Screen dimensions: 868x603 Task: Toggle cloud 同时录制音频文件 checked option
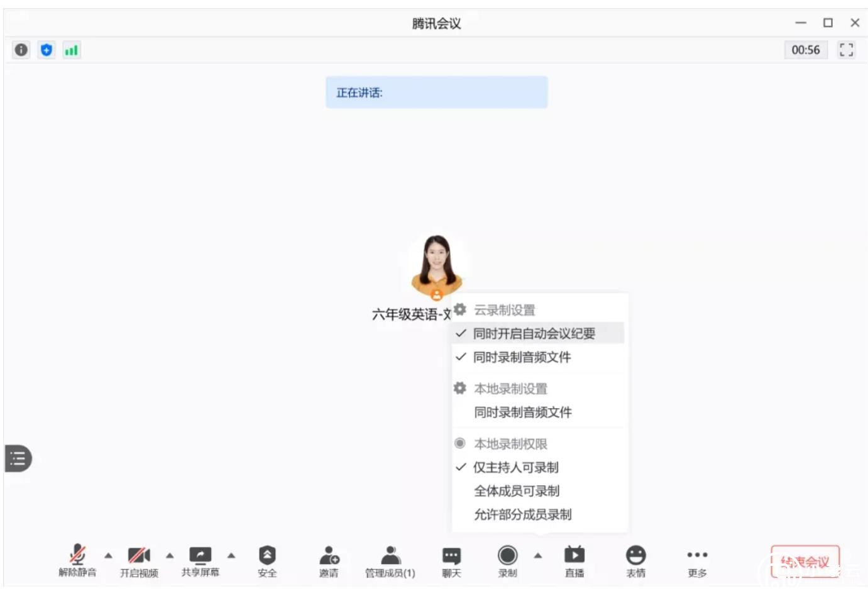(x=538, y=357)
